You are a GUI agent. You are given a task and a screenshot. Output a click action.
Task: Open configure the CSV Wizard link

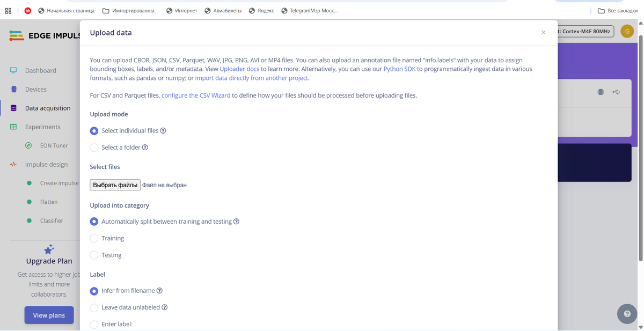[x=196, y=95]
